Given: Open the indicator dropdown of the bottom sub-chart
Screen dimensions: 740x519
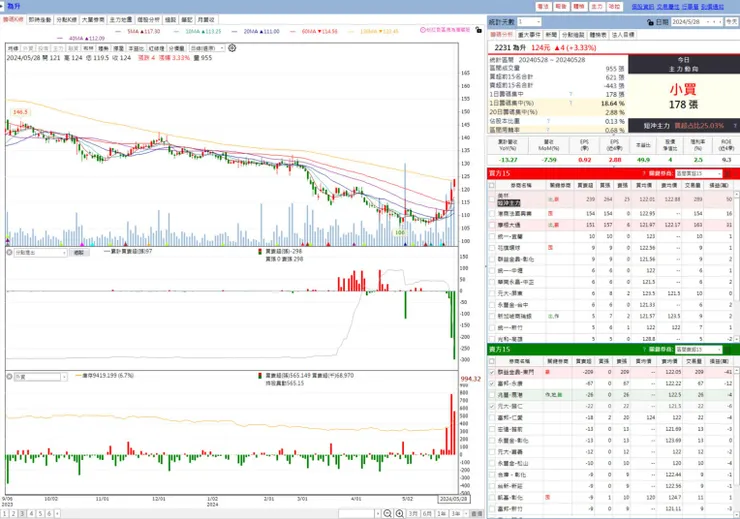Looking at the screenshot, I should coord(64,377).
